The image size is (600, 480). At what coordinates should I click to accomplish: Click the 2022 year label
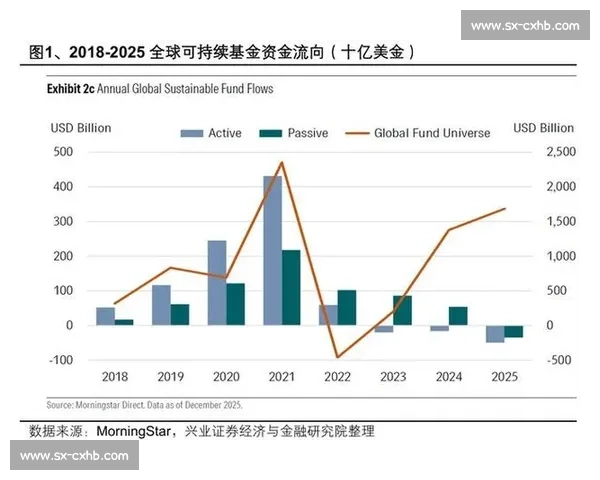338,377
